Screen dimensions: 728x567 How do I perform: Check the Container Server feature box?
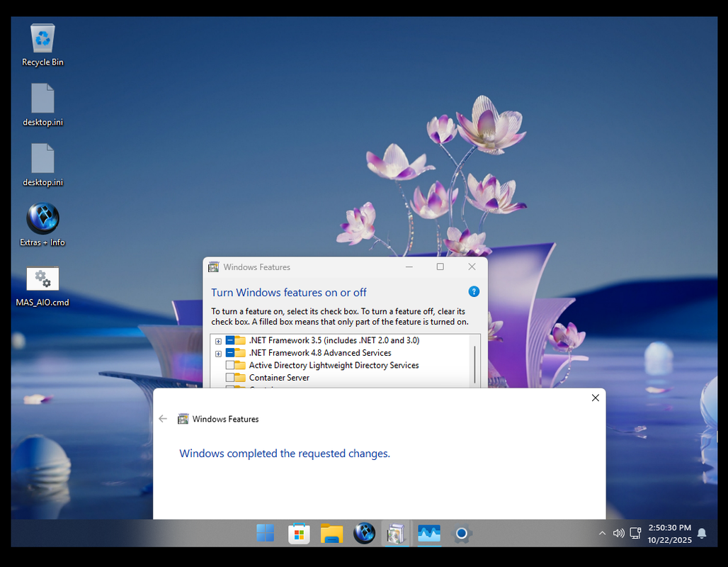[230, 377]
